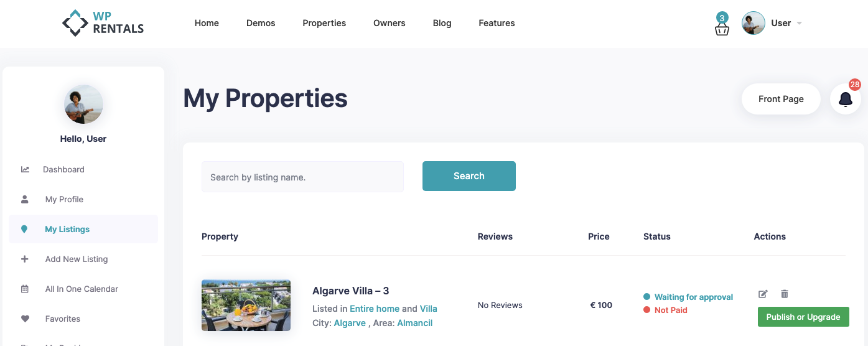The image size is (868, 346).
Task: Click the notifications bell icon
Action: [x=845, y=99]
